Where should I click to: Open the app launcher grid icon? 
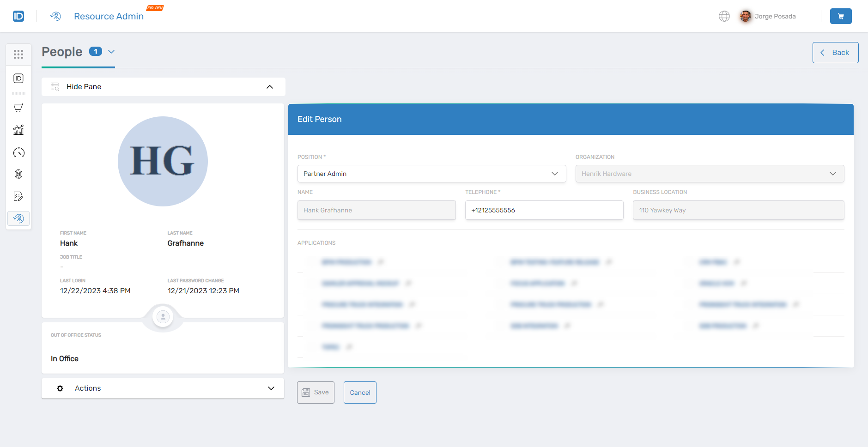(18, 54)
